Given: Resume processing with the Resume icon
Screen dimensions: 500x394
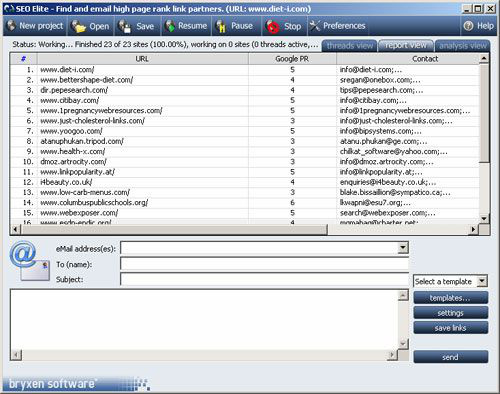Looking at the screenshot, I should pos(170,26).
